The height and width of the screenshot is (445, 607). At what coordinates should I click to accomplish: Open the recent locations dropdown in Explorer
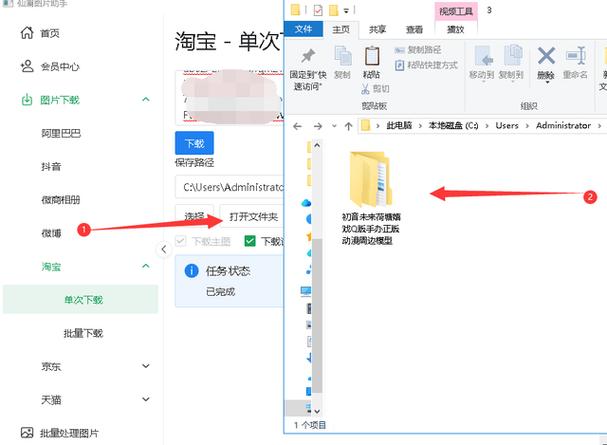click(x=334, y=126)
